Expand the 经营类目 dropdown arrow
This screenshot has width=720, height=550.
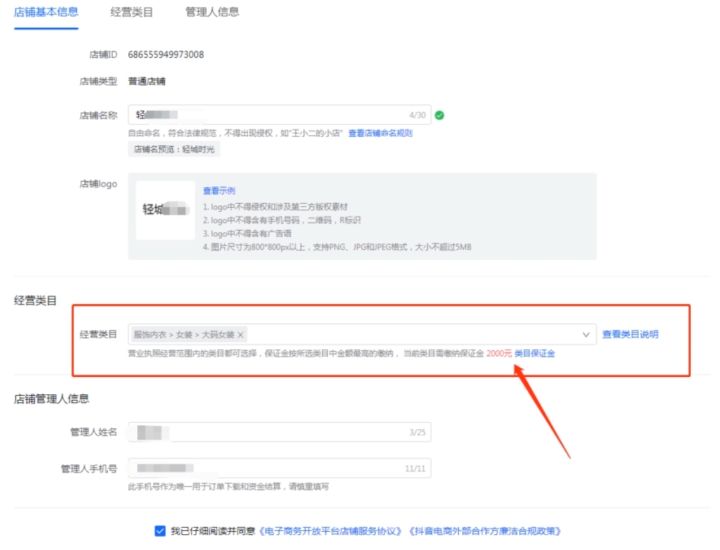pos(586,334)
